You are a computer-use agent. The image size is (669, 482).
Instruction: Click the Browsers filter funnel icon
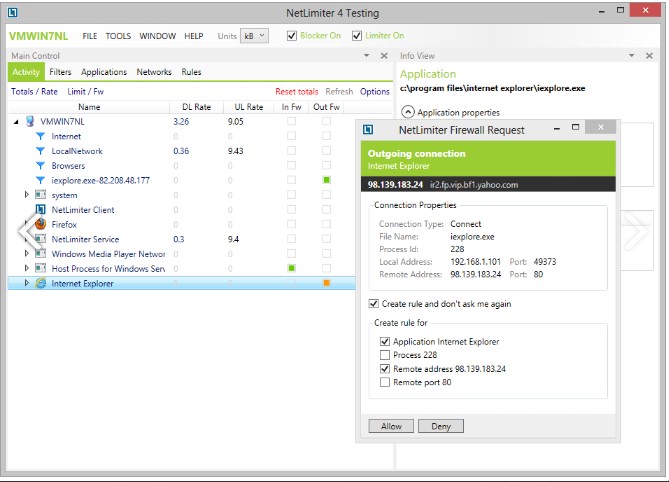click(x=40, y=166)
